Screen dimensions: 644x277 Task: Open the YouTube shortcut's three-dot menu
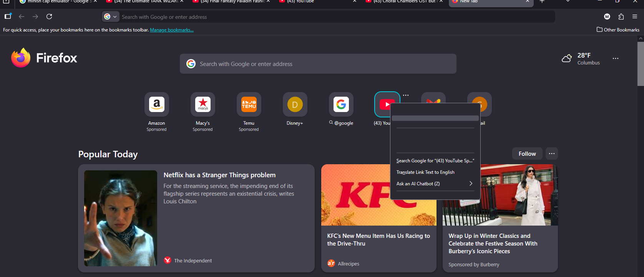click(406, 95)
